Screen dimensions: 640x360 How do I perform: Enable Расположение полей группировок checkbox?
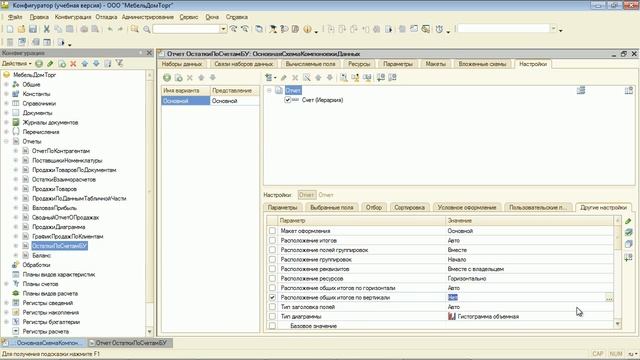click(272, 250)
